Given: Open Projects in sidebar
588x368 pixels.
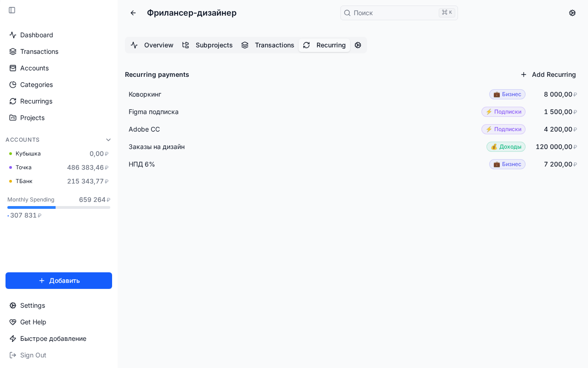Looking at the screenshot, I should [x=32, y=118].
